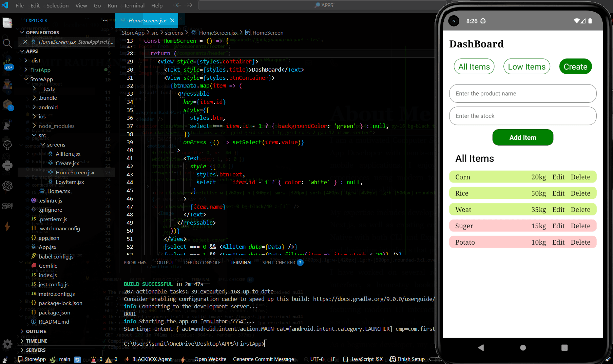Open the Search view in the activity bar
613x364 pixels.
(x=7, y=43)
